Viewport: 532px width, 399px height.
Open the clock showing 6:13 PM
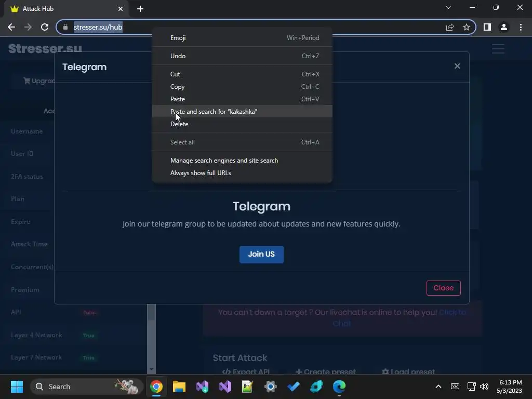coord(509,387)
